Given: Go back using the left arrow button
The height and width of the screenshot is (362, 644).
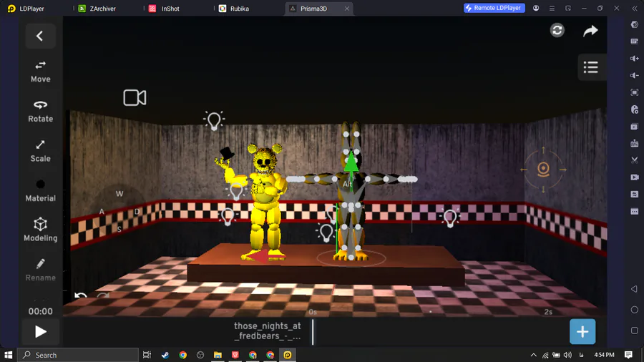Looking at the screenshot, I should [40, 36].
